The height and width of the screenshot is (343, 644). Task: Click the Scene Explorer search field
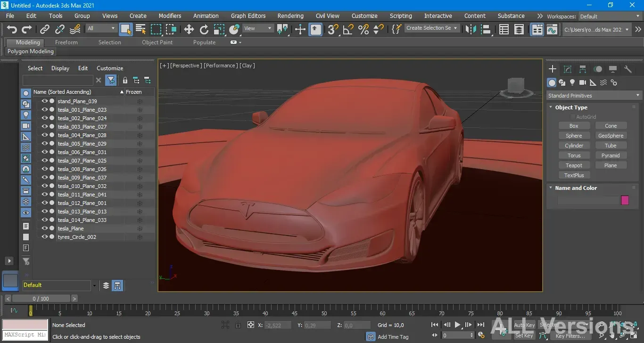(58, 80)
